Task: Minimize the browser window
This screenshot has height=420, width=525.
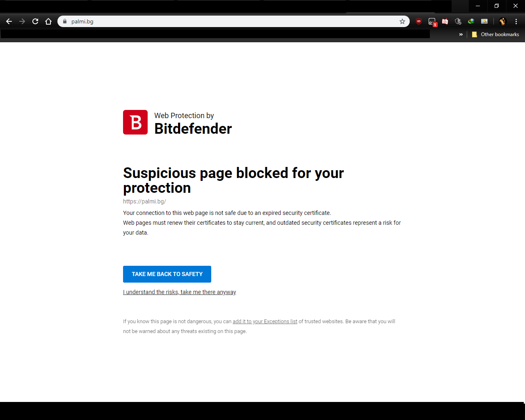Action: 478,6
